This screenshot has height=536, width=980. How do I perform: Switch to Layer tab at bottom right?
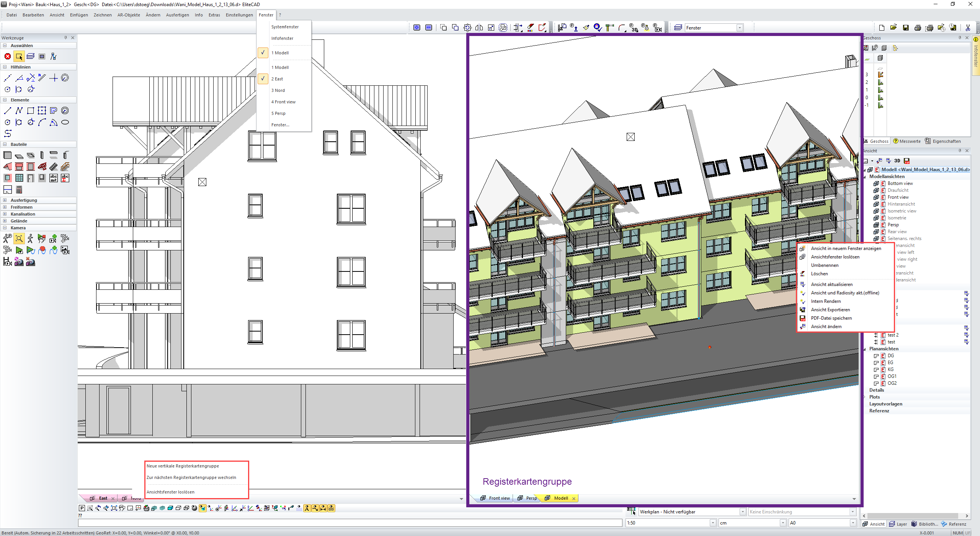click(898, 524)
